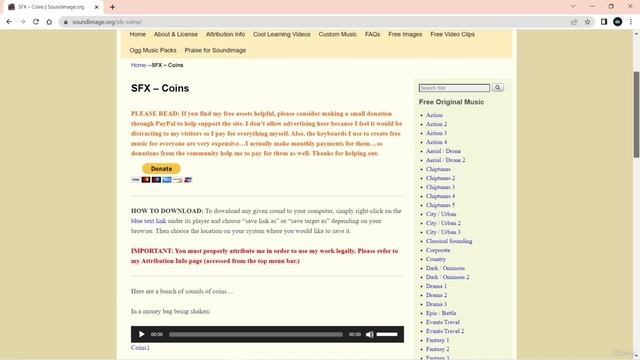Screen dimensions: 640x360
Task: Click the site search magnifier button
Action: pyautogui.click(x=498, y=88)
